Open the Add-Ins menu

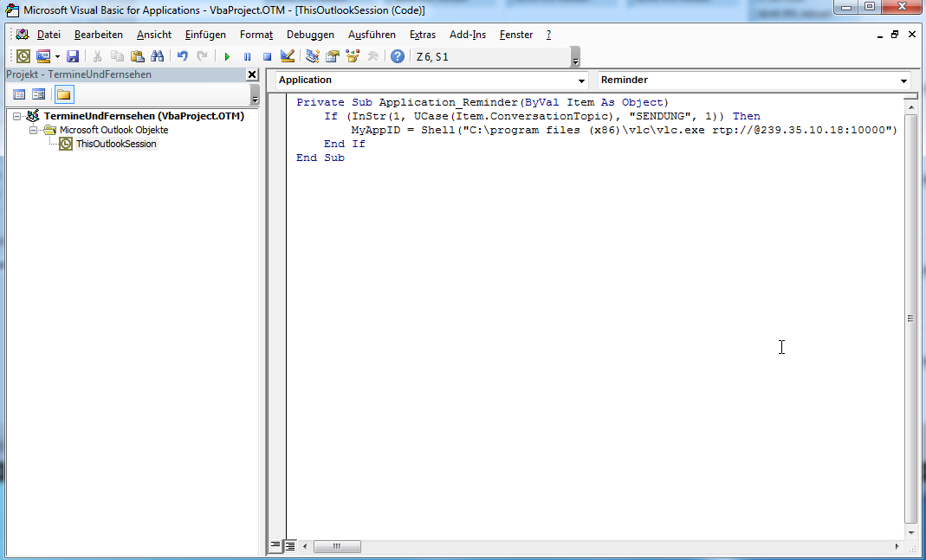(468, 35)
